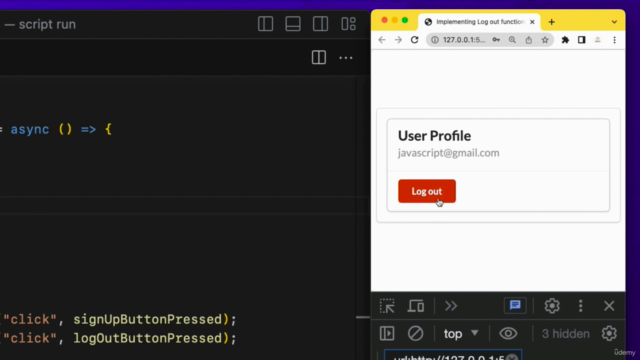Click logOutButtonPressed in the code editor

pos(148,338)
